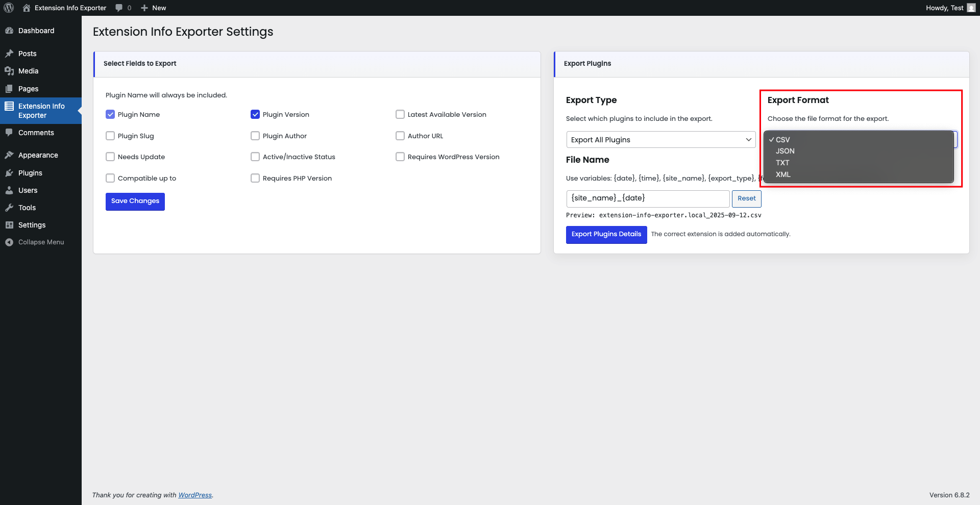Open the Settings menu item

click(32, 225)
